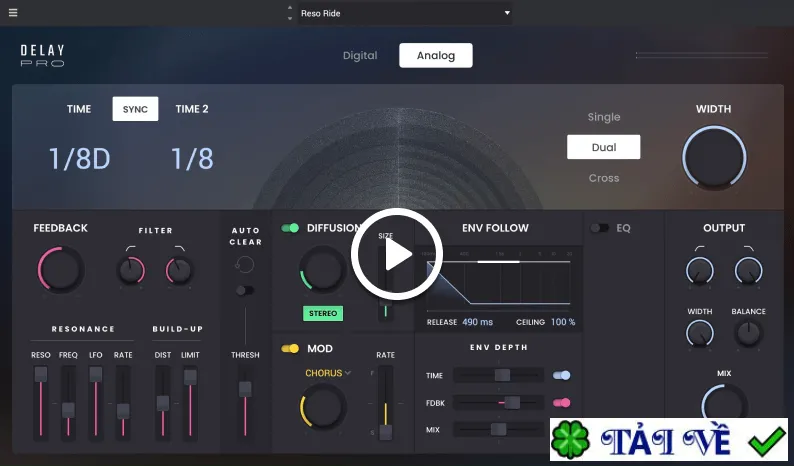Screen dimensions: 794x467
Task: Click the STEREO button
Action: pos(323,314)
